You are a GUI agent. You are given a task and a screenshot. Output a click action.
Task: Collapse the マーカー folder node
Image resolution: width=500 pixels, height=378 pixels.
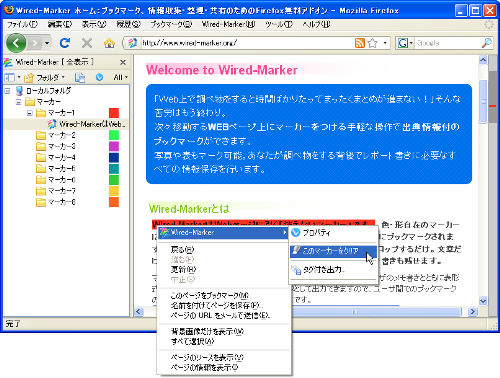pos(19,102)
